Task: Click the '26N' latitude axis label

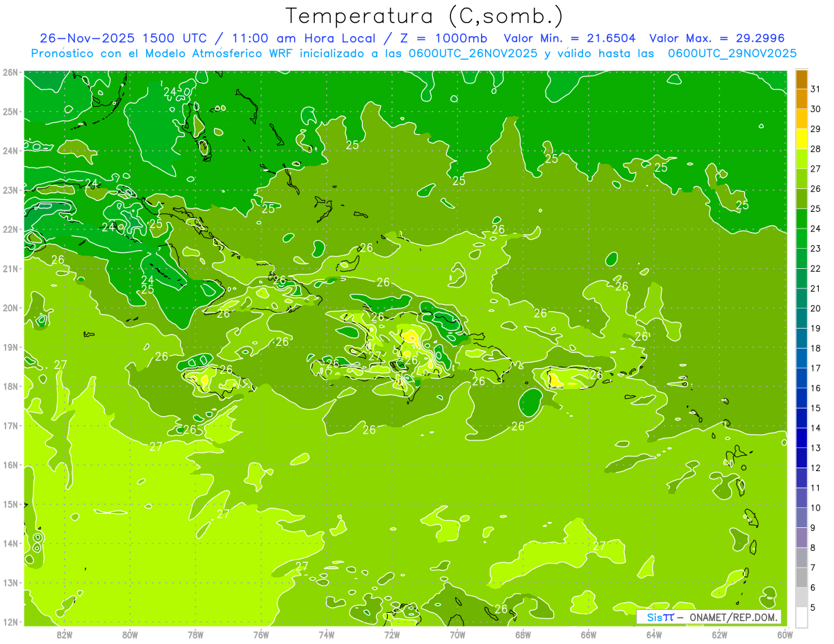Action: (10, 72)
